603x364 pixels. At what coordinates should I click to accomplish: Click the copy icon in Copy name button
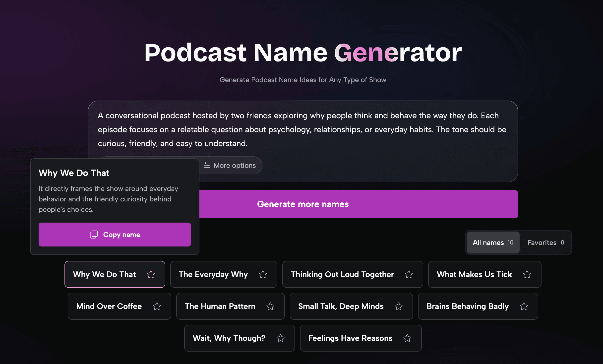click(x=94, y=235)
